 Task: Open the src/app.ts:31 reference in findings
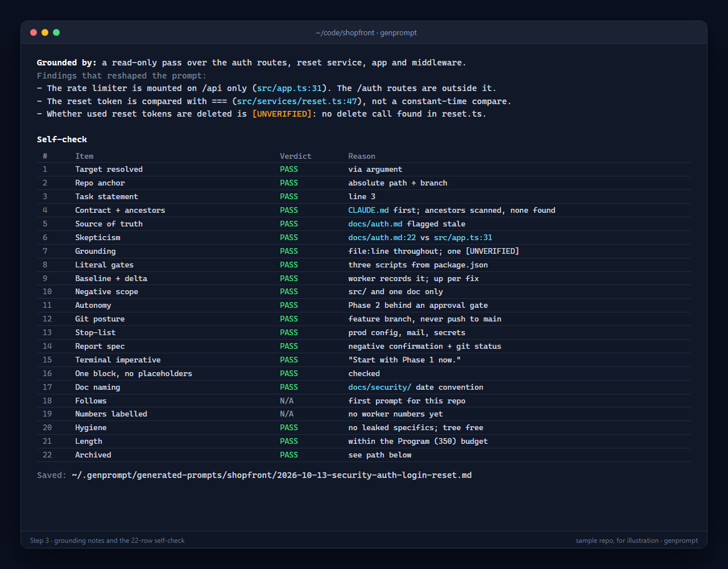pos(289,88)
